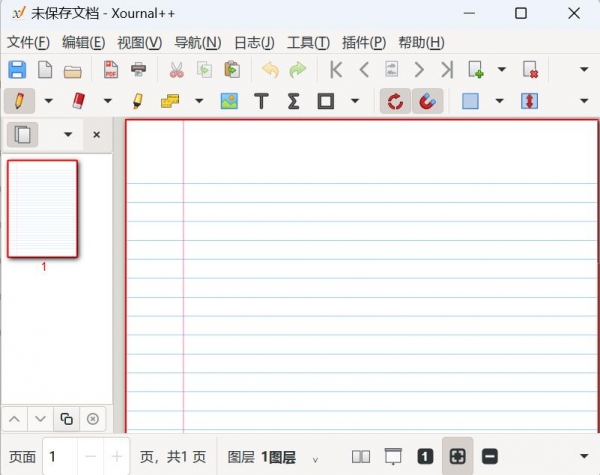Duplicate page using sidebar copy button

click(66, 419)
